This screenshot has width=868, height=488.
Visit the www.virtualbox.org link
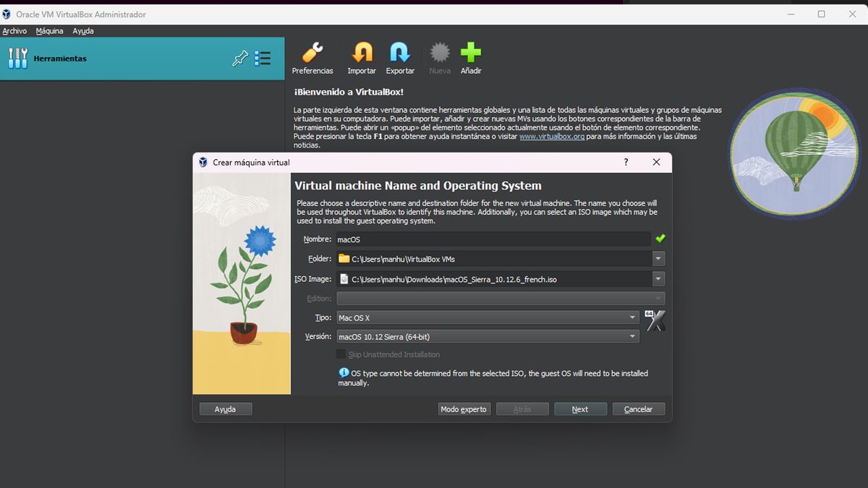click(552, 136)
